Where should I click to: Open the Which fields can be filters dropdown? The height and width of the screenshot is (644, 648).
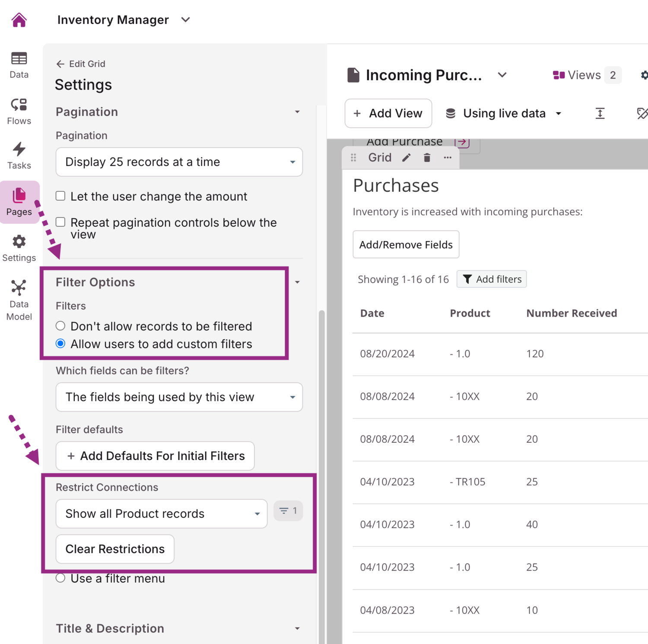pos(179,397)
